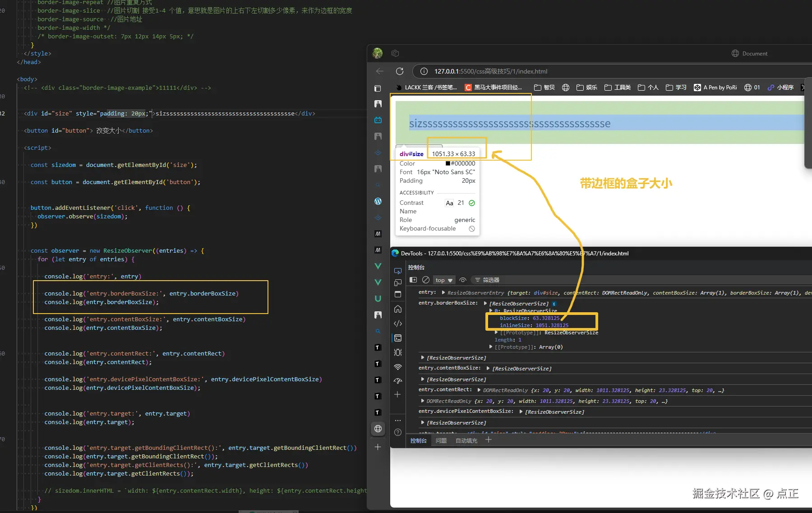The height and width of the screenshot is (513, 812).
Task: Switch to the 问题 tab in DevTools drawer
Action: tap(441, 440)
